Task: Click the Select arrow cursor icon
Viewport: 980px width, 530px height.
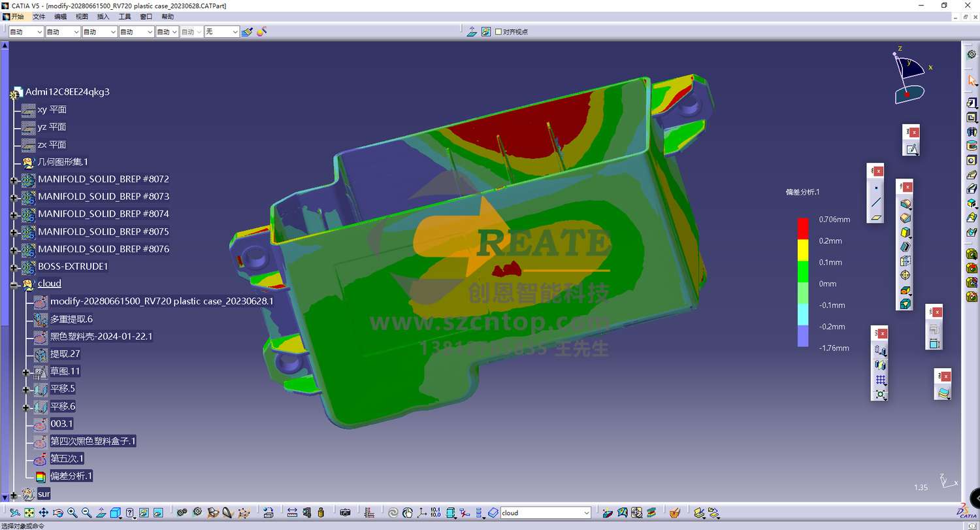Action: point(972,80)
